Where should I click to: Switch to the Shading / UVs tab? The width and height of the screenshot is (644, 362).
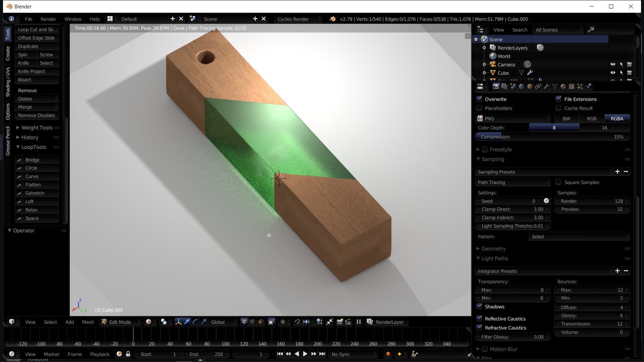click(8, 81)
